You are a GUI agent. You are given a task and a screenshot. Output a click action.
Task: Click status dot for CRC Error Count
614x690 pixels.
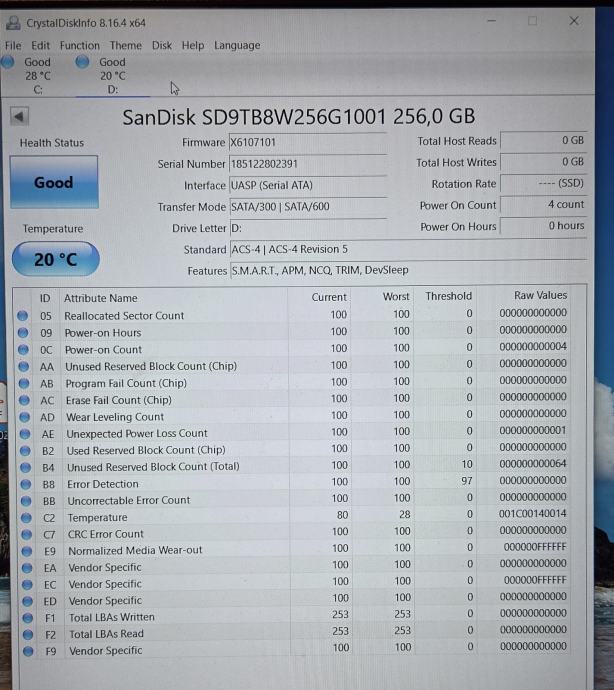[27, 534]
